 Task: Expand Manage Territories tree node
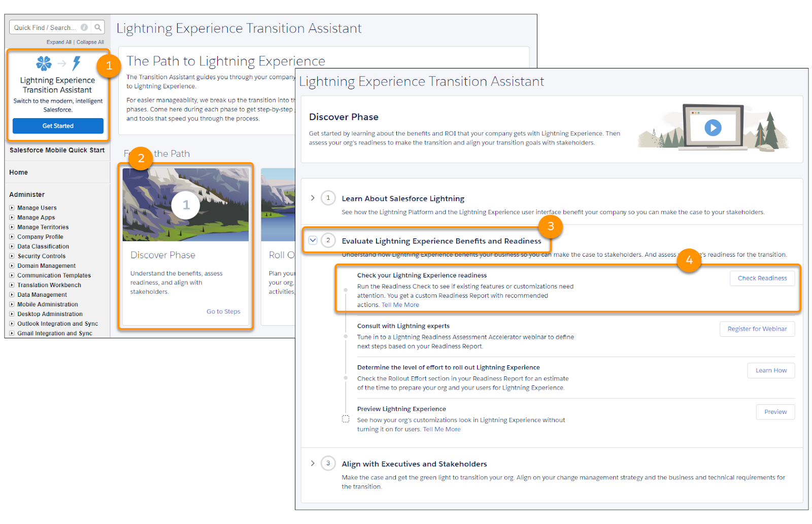pyautogui.click(x=12, y=227)
